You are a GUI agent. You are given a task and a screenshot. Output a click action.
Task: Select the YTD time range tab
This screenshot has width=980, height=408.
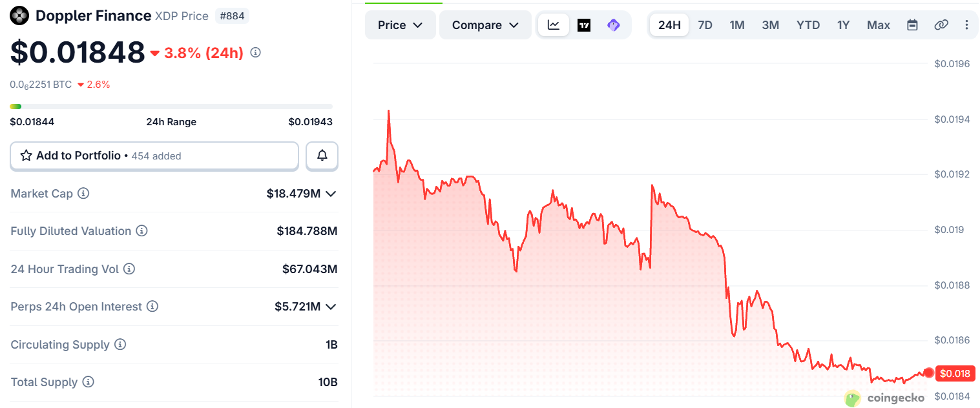[808, 25]
